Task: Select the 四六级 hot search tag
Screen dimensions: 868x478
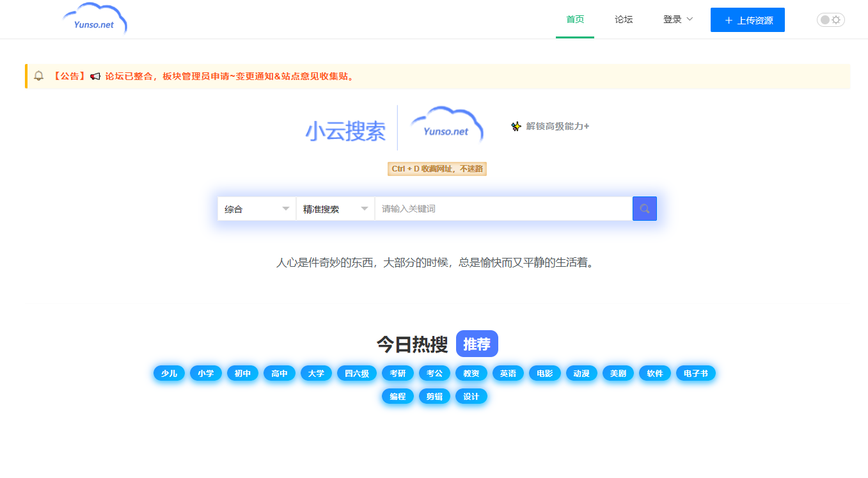Action: point(357,373)
